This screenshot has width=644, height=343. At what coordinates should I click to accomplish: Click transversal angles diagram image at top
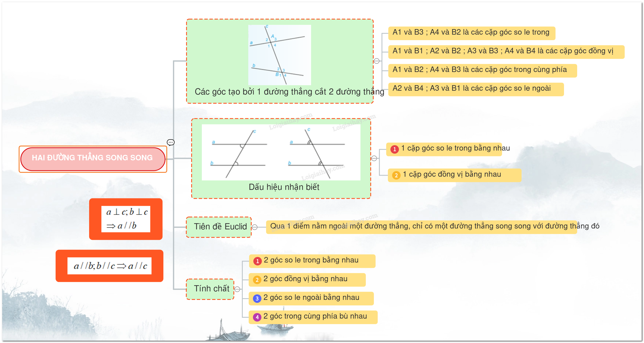279,55
